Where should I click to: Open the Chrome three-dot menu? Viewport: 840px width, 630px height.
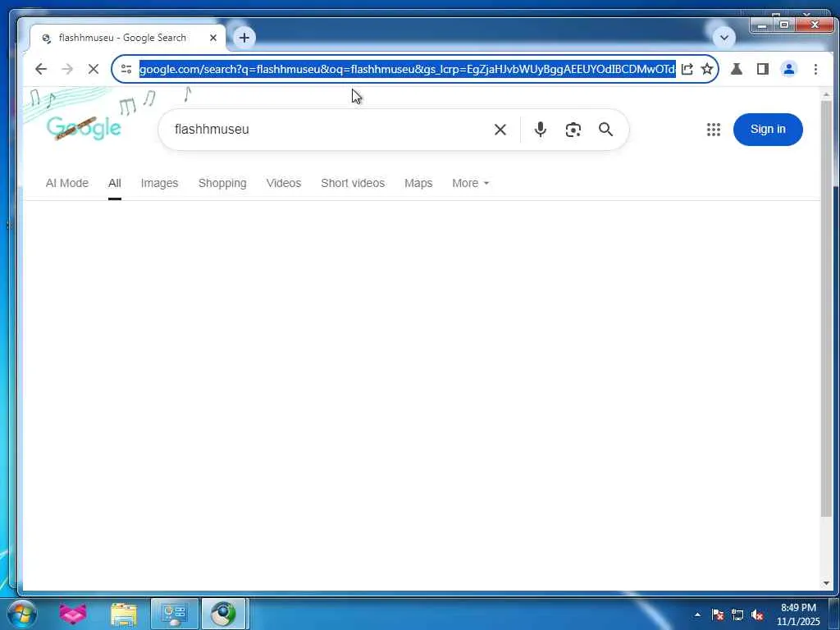(x=815, y=69)
